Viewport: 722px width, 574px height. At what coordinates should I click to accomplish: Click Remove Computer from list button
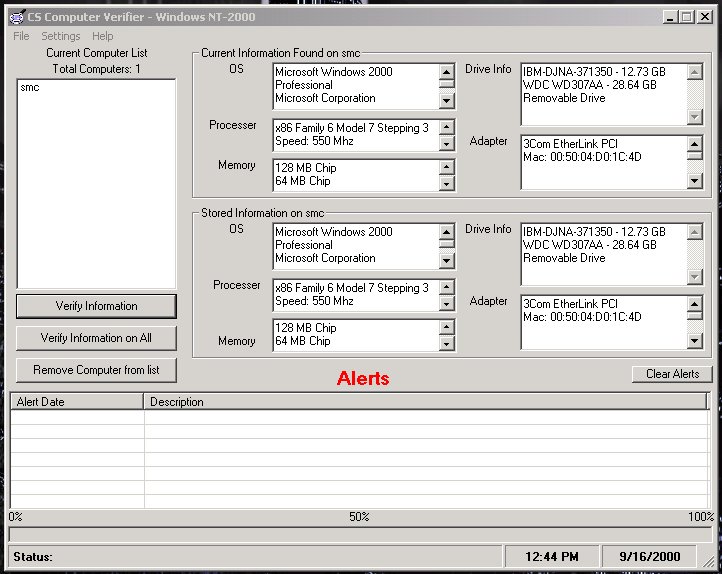pos(96,370)
